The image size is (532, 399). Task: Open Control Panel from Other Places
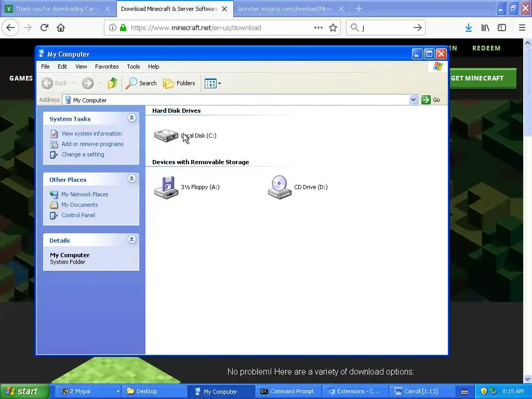point(78,215)
